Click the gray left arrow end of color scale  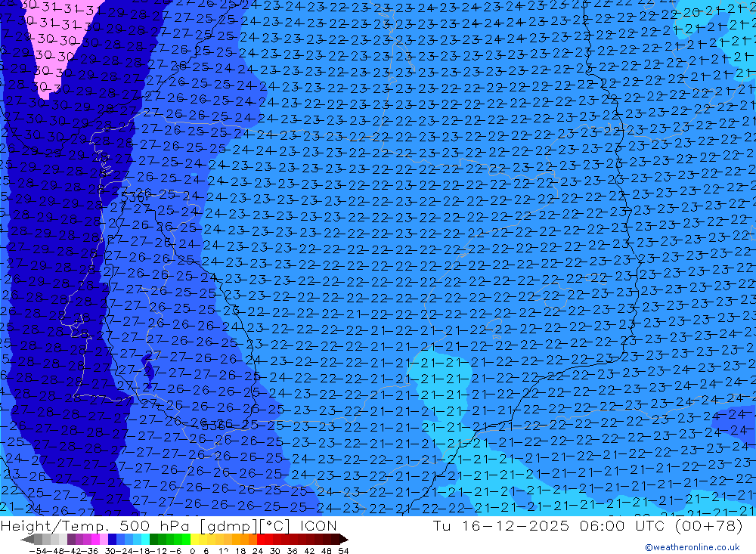click(27, 539)
